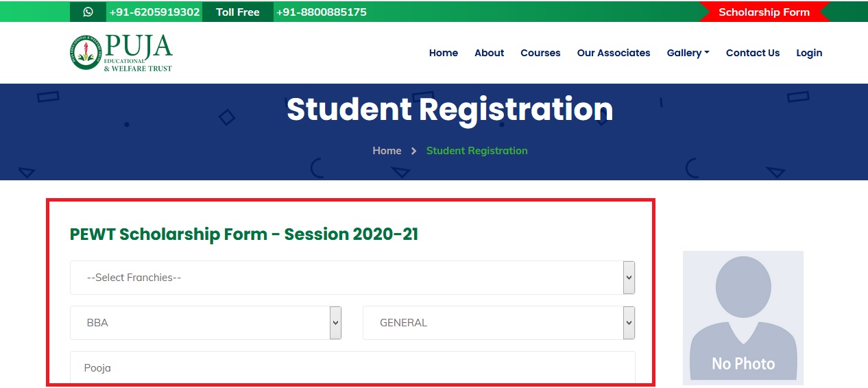This screenshot has width=868, height=388.
Task: Click the name field containing Pooja
Action: pyautogui.click(x=352, y=368)
